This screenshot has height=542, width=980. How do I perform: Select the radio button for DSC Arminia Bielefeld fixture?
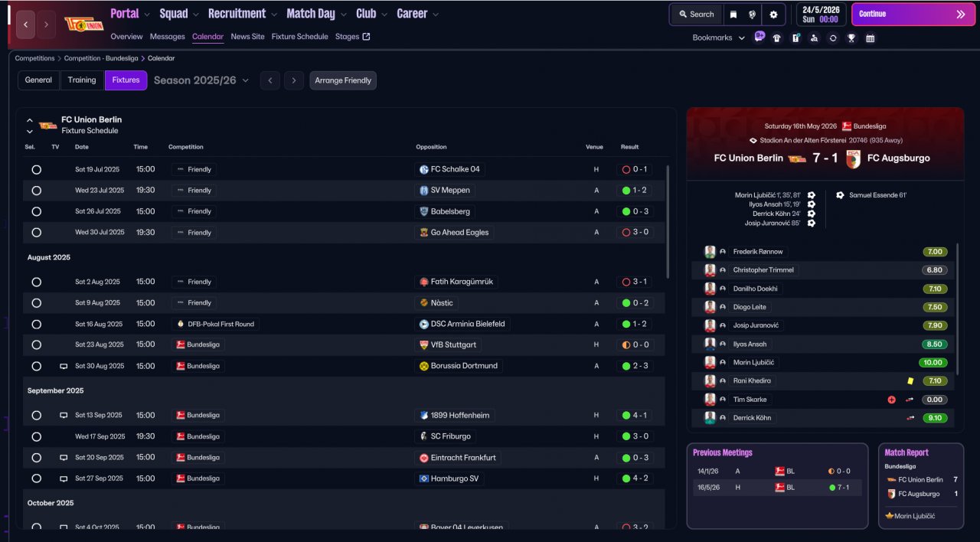pyautogui.click(x=36, y=325)
